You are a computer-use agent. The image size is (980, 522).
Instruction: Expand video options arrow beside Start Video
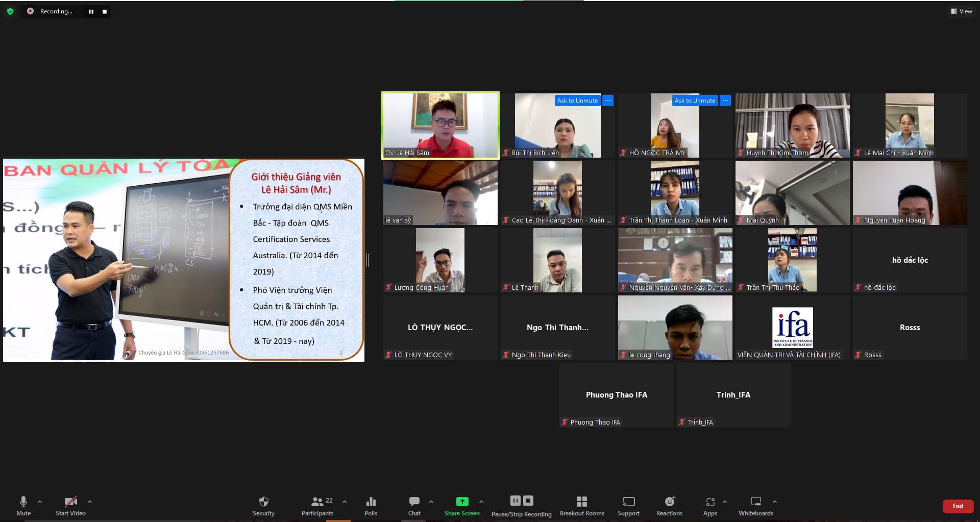tap(90, 502)
